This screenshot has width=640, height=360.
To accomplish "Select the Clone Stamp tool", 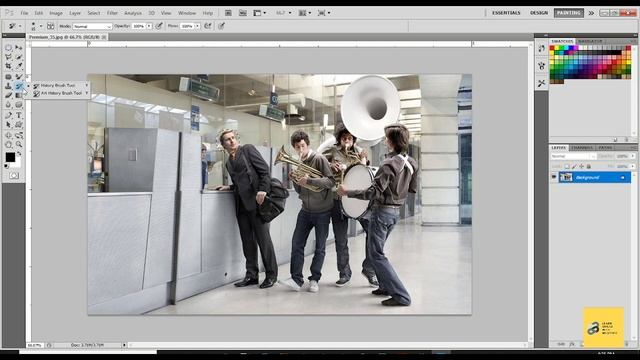I will [8, 86].
